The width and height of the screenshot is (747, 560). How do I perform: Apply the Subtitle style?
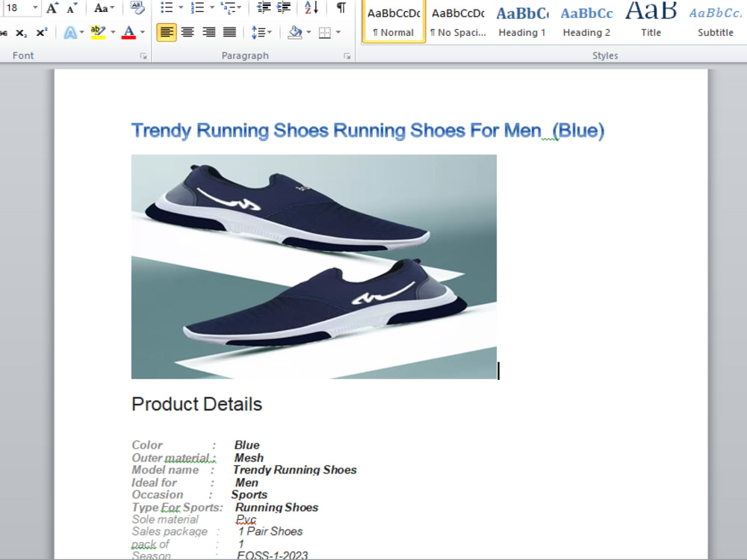pyautogui.click(x=715, y=22)
